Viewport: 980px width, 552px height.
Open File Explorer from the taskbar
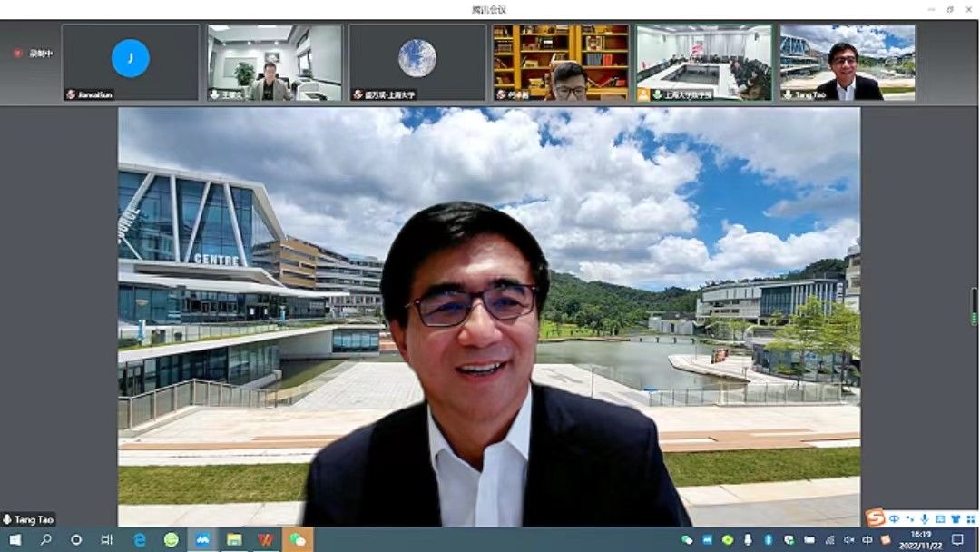click(234, 539)
